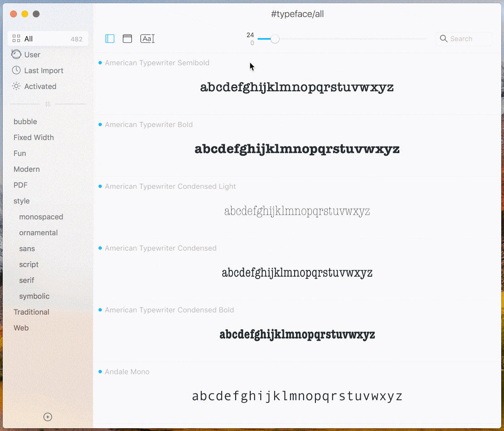Click American Typewriter Condensed Light font name
The width and height of the screenshot is (504, 431).
170,186
